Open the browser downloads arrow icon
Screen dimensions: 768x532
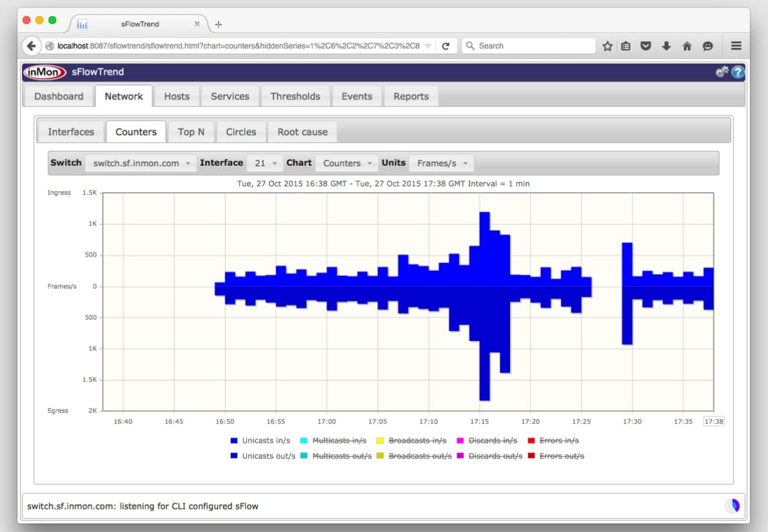click(666, 46)
